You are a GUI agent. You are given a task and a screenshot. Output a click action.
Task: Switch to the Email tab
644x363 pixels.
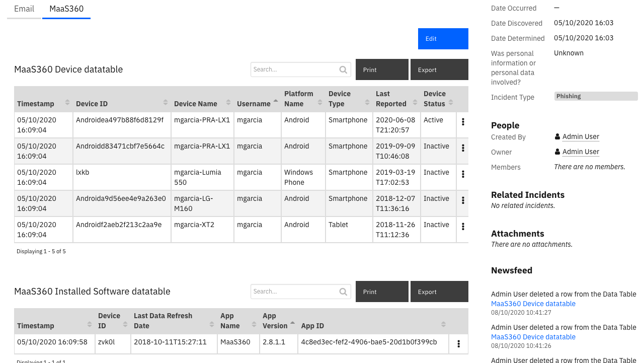point(24,9)
